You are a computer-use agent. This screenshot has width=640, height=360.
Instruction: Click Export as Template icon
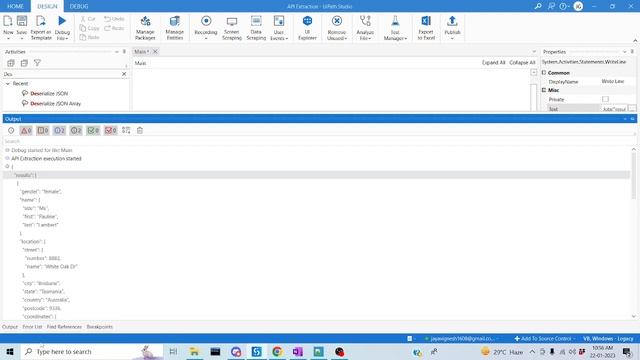pos(41,21)
